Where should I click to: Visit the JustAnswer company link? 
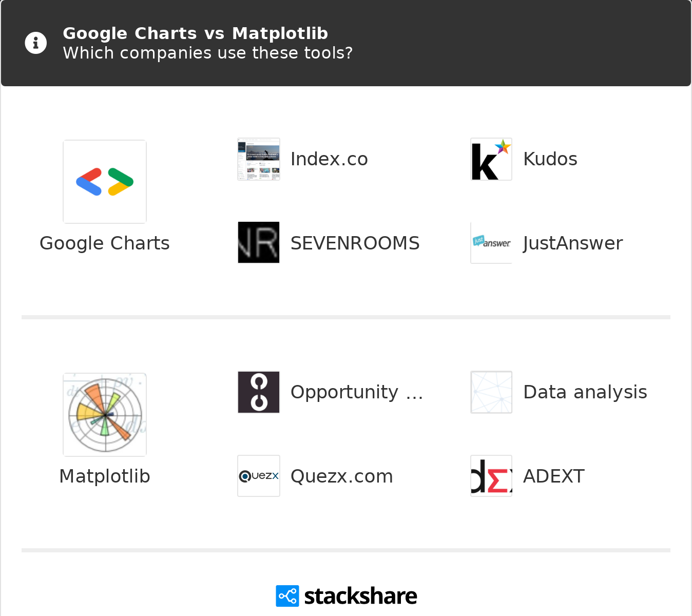click(572, 243)
